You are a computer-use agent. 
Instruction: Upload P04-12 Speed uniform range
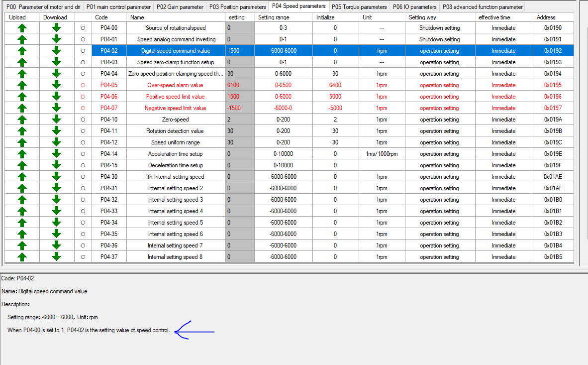click(x=22, y=142)
